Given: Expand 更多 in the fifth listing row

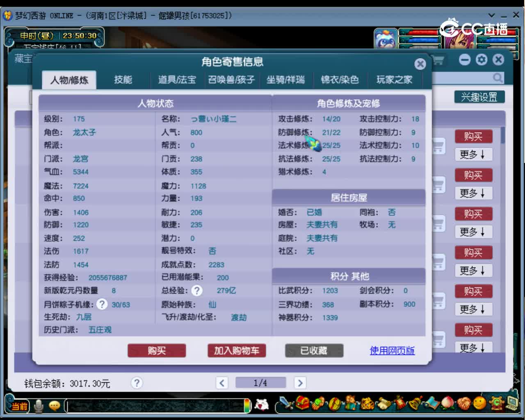Looking at the screenshot, I should click(473, 309).
